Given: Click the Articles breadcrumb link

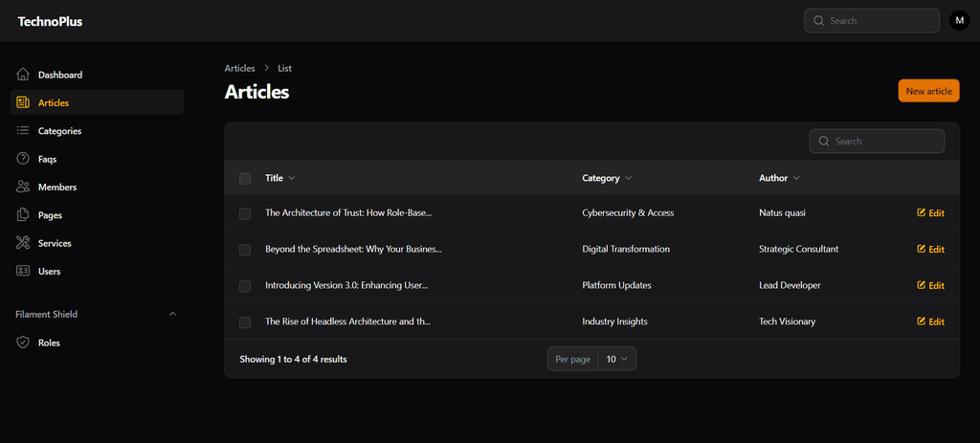Looking at the screenshot, I should [240, 68].
